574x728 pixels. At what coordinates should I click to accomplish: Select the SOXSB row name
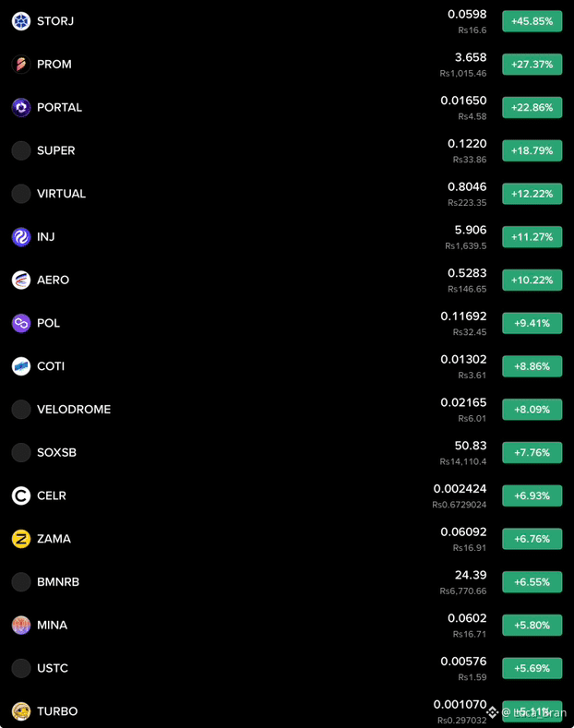click(56, 453)
